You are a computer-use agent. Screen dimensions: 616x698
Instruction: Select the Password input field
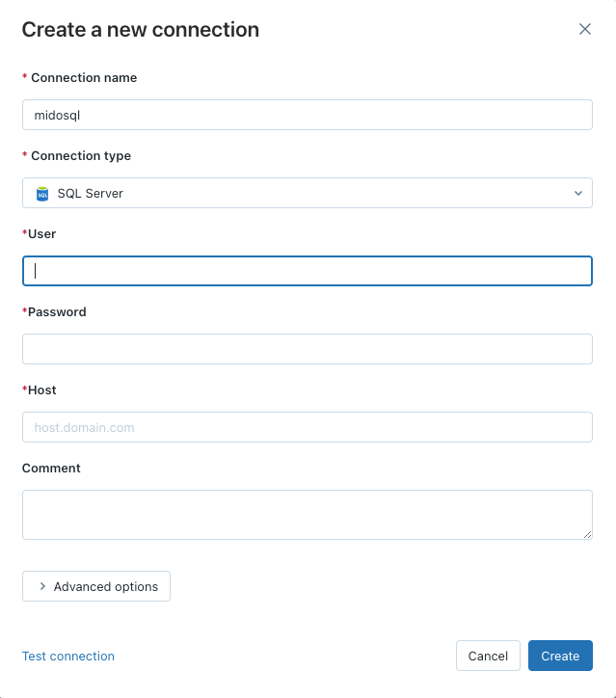click(x=307, y=349)
